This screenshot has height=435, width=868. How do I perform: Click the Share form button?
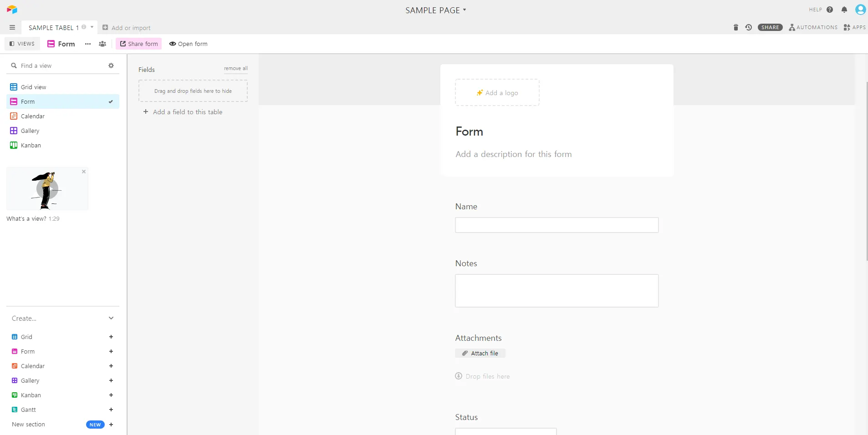tap(139, 44)
